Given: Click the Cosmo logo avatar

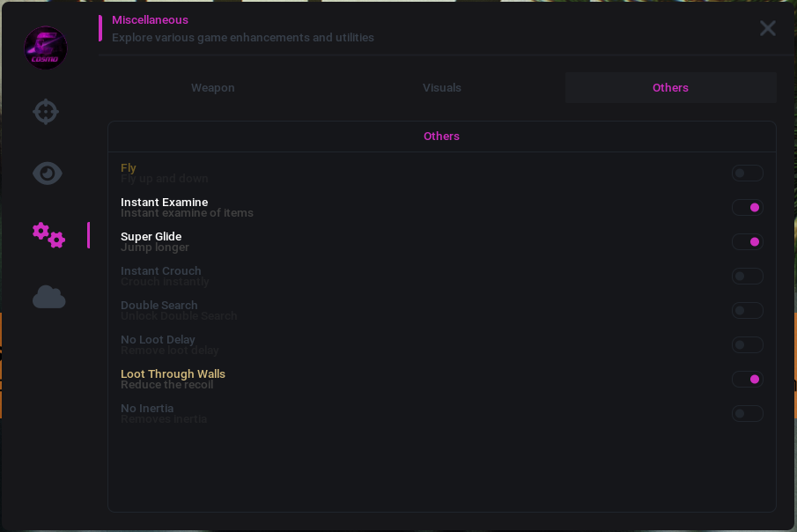Looking at the screenshot, I should 46,48.
